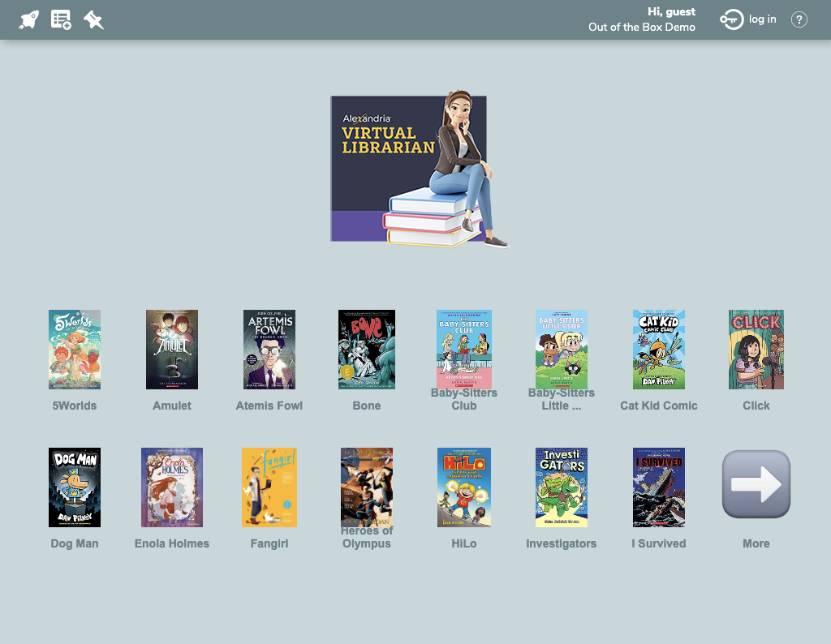The image size is (831, 644).
Task: Click the 'Click' caption under cover
Action: tap(756, 406)
